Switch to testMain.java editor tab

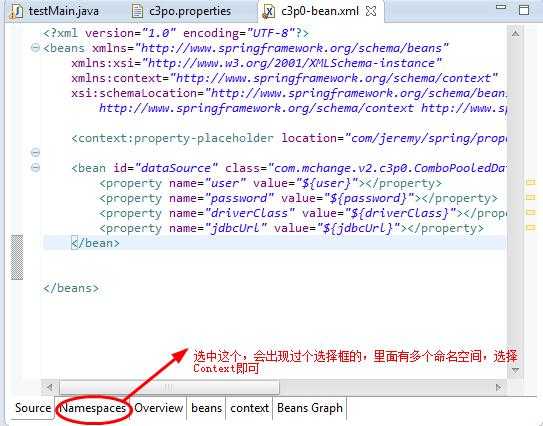pos(55,11)
